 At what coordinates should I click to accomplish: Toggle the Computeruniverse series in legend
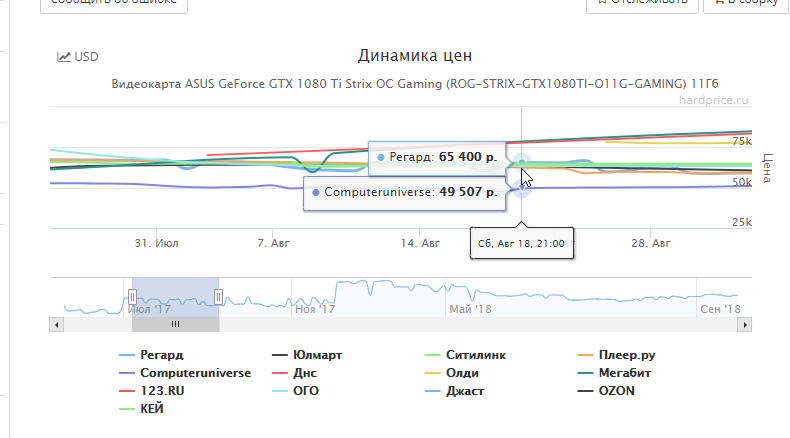185,373
